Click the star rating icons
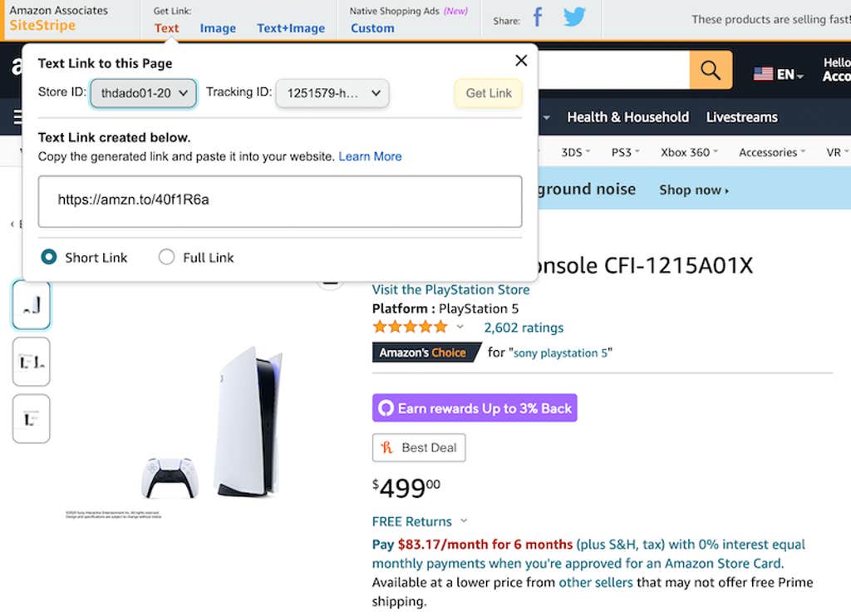Image resolution: width=851 pixels, height=616 pixels. (410, 327)
